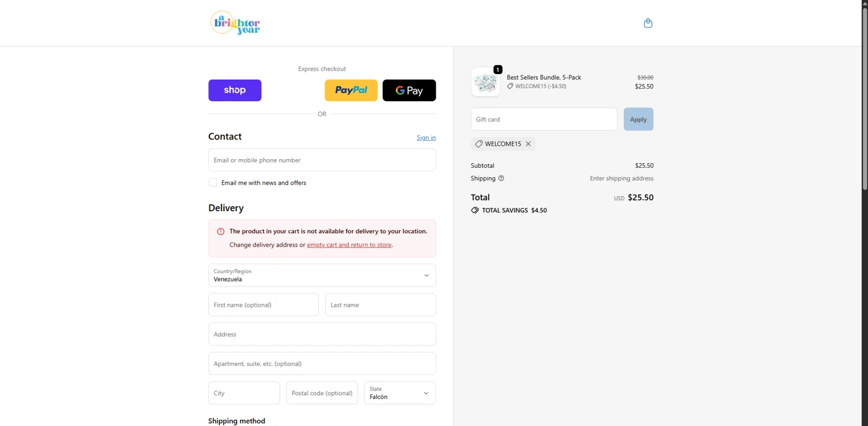Screen dimensions: 868x426
Task: Click the Contact heading
Action: tap(225, 137)
